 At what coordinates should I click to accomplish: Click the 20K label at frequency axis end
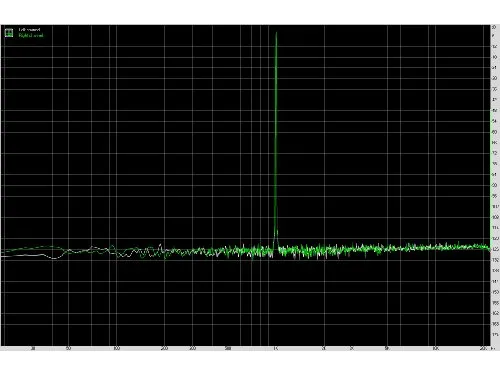(483, 349)
